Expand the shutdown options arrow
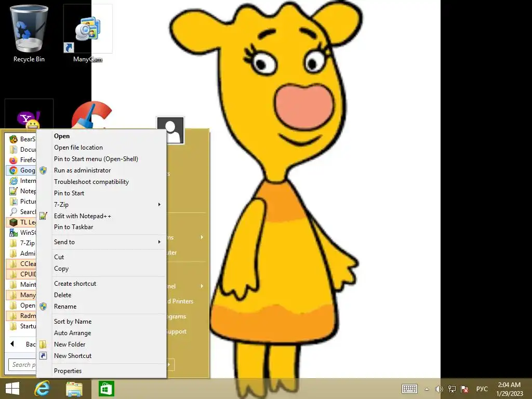The height and width of the screenshot is (399, 532). point(169,365)
